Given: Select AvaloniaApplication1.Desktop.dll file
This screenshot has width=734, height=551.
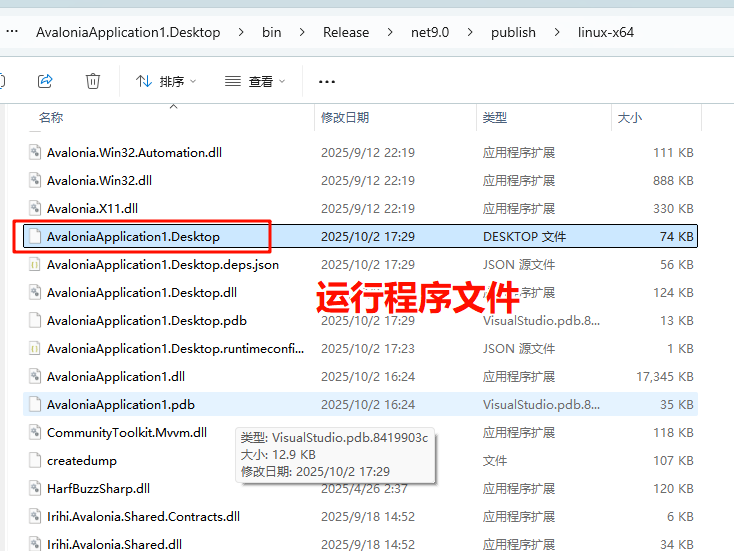Looking at the screenshot, I should (x=360, y=293).
